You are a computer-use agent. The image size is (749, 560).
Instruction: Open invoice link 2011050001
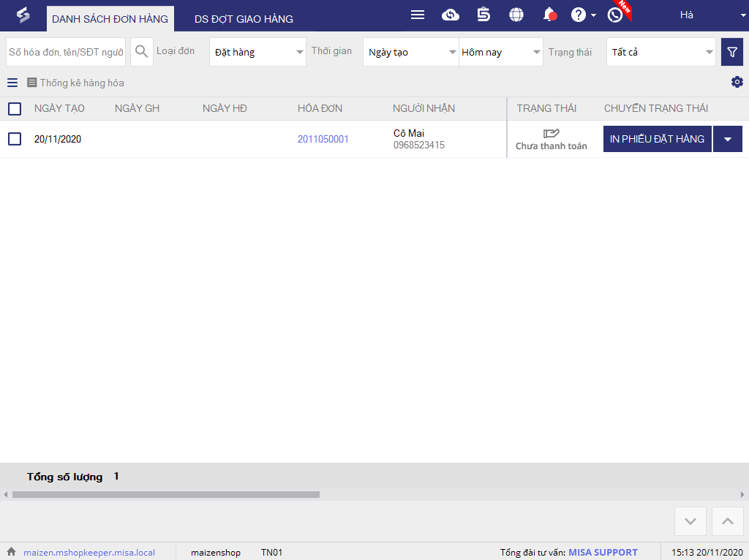[x=323, y=139]
